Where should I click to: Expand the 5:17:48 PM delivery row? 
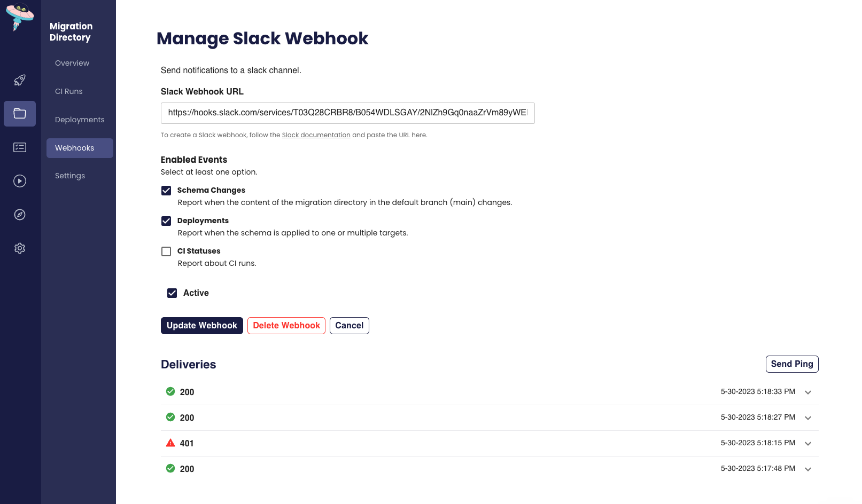[x=808, y=469]
